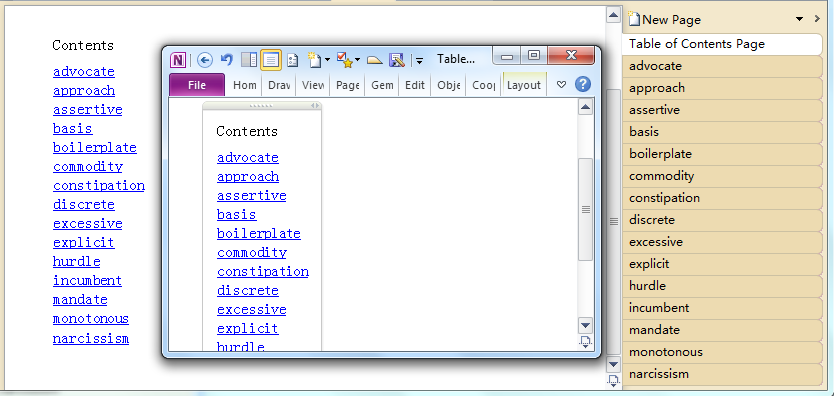Click the Tag checkbox-and-star icon

tap(345, 60)
